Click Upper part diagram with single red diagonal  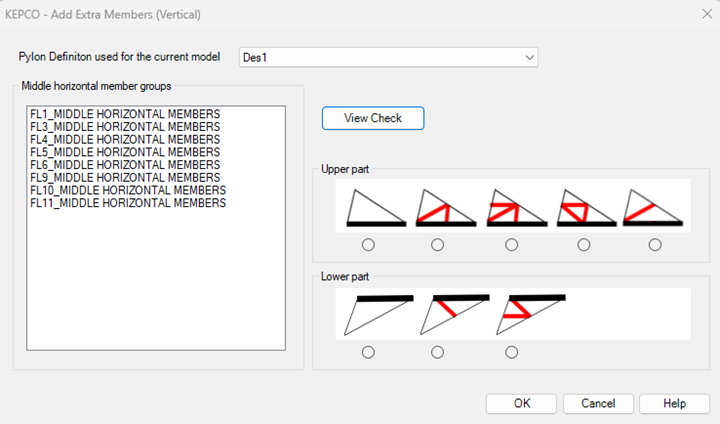point(652,207)
